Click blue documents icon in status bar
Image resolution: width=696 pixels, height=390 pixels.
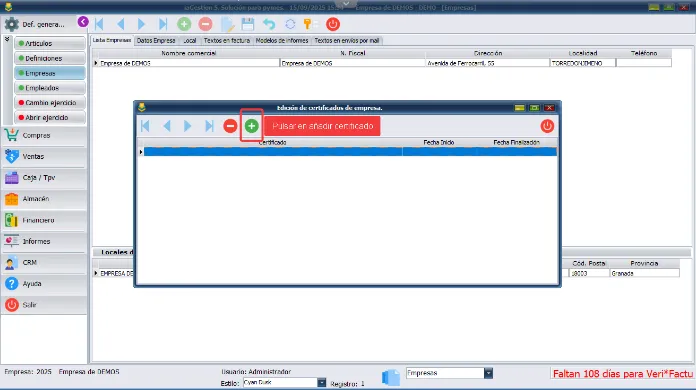(x=391, y=378)
